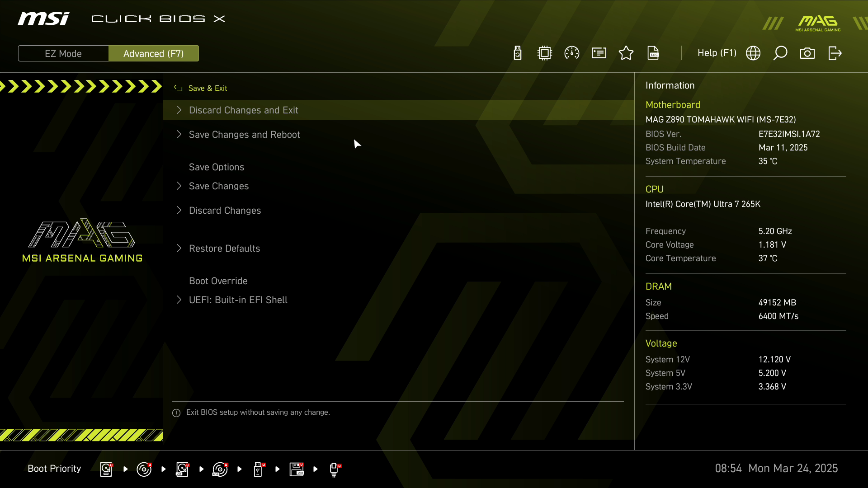Expand Discard Changes and Exit
This screenshot has height=488, width=868.
(243, 110)
